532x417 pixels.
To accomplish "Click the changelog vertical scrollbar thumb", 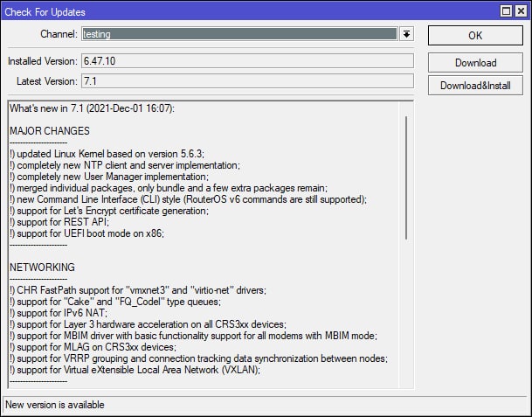I will pos(406,178).
